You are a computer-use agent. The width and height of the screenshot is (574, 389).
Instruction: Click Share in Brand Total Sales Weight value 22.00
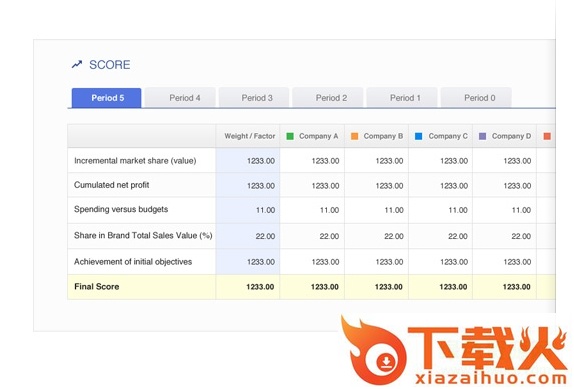coord(265,236)
